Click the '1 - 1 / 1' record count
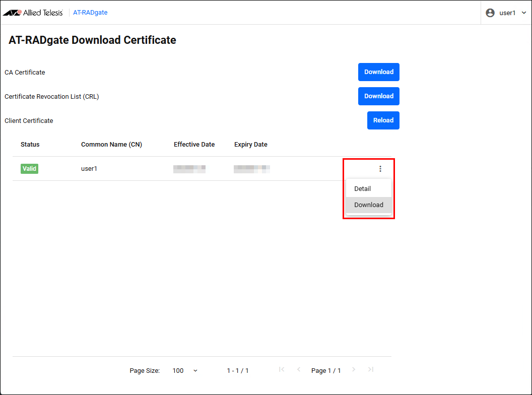 coord(237,371)
